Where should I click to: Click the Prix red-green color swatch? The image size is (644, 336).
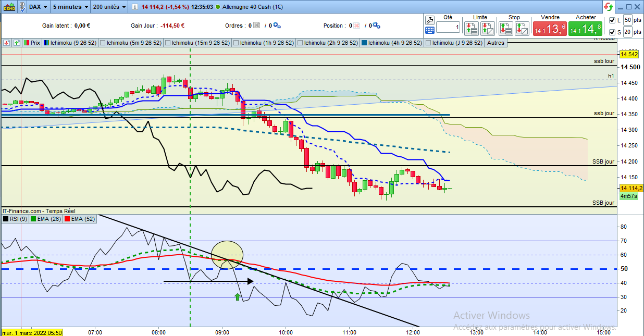[27, 43]
